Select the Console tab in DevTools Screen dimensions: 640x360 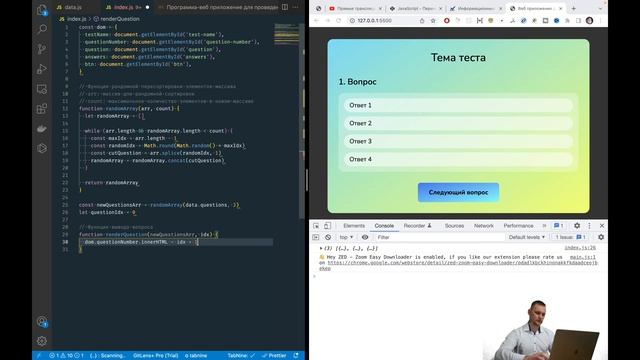tap(384, 226)
